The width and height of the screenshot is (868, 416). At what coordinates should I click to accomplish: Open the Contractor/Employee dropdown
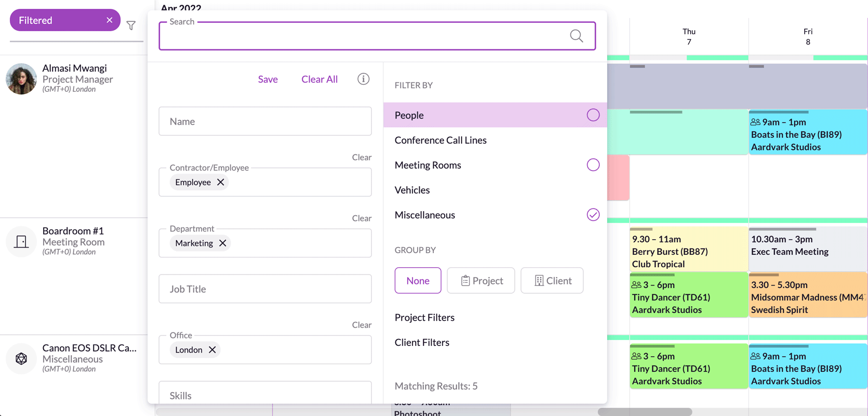click(265, 182)
